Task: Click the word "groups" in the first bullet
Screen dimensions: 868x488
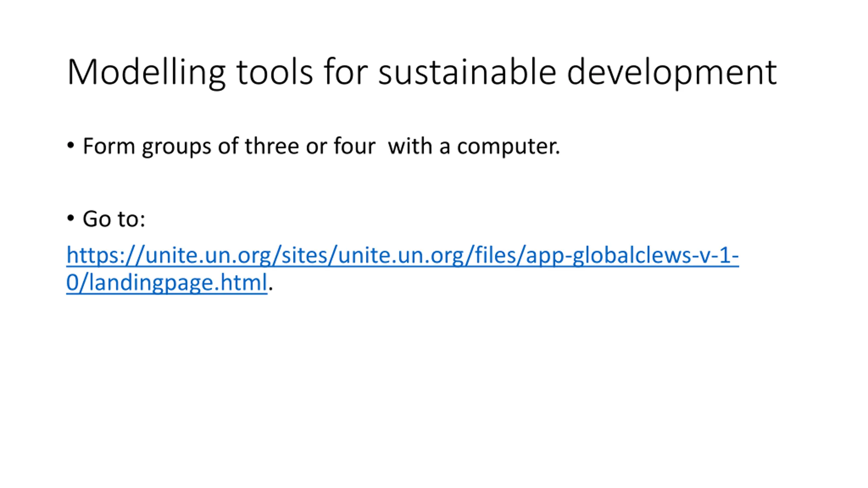Action: tap(177, 147)
